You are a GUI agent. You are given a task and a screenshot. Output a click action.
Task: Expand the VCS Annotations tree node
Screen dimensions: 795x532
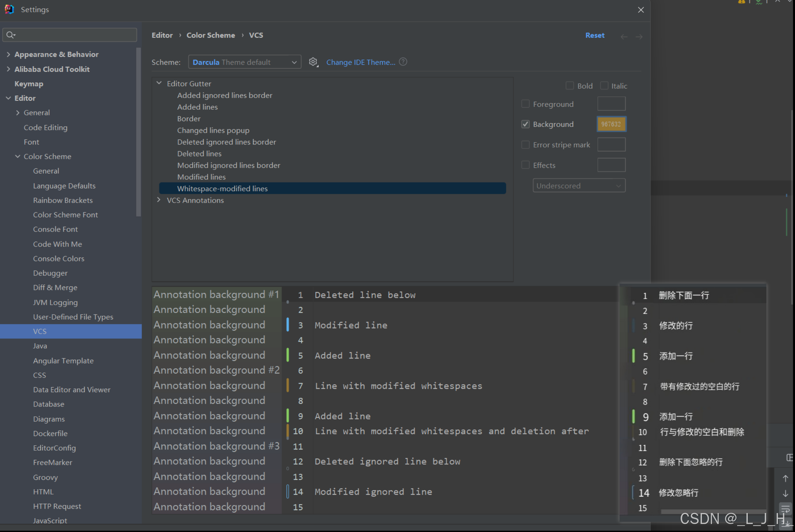(x=159, y=200)
